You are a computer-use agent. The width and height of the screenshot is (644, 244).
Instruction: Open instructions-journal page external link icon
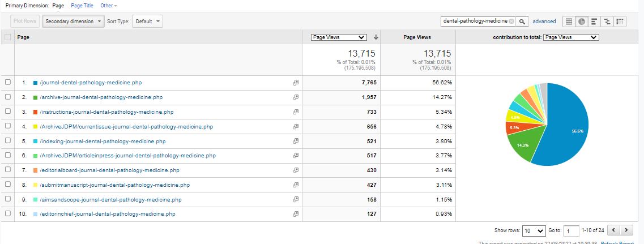click(296, 112)
